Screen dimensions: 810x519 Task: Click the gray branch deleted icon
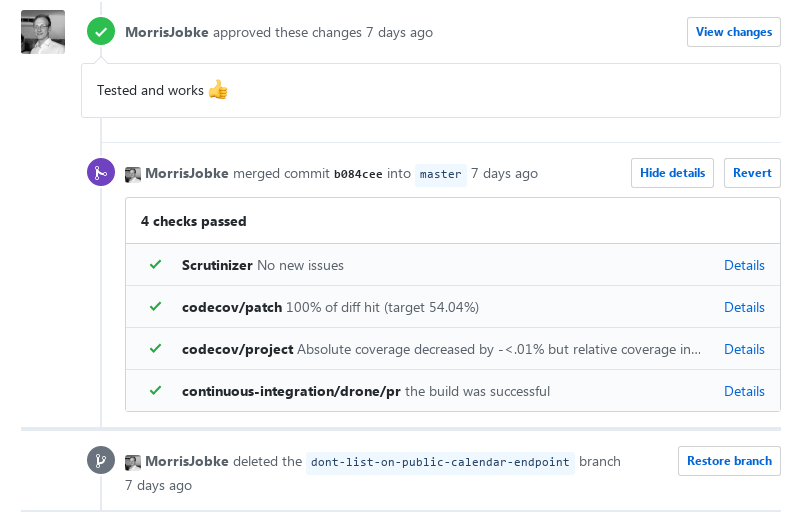[101, 460]
